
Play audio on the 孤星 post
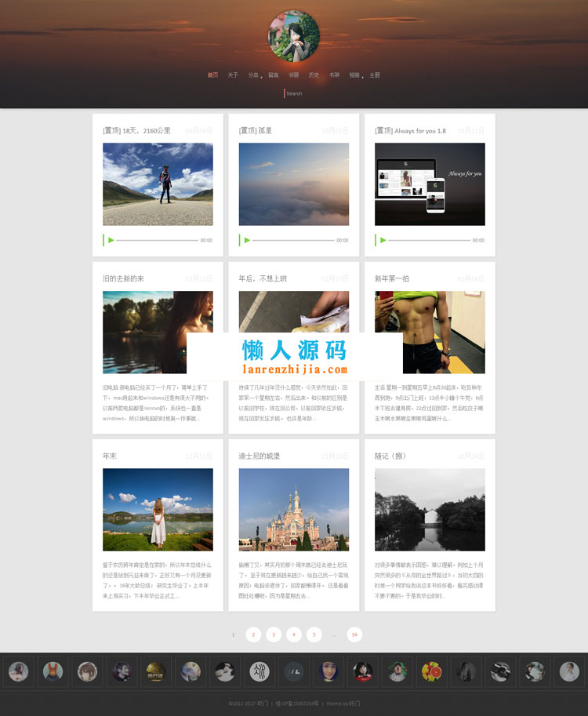tap(247, 240)
